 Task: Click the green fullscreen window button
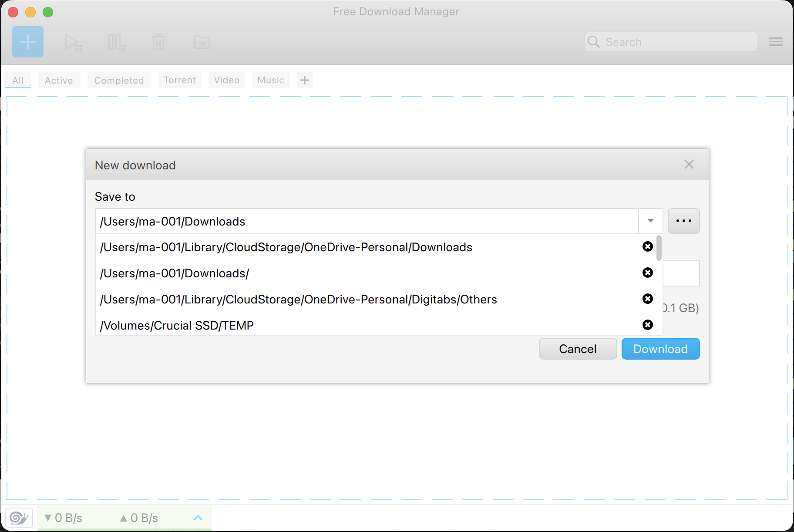[48, 12]
